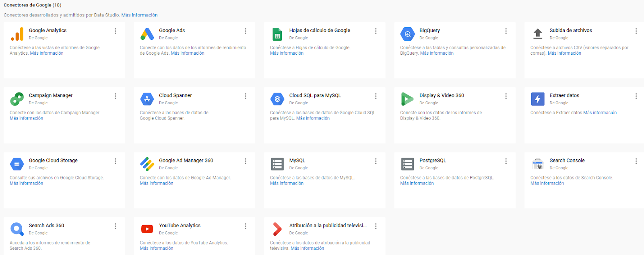644x255 pixels.
Task: Click the file upload arrow icon
Action: click(x=538, y=34)
